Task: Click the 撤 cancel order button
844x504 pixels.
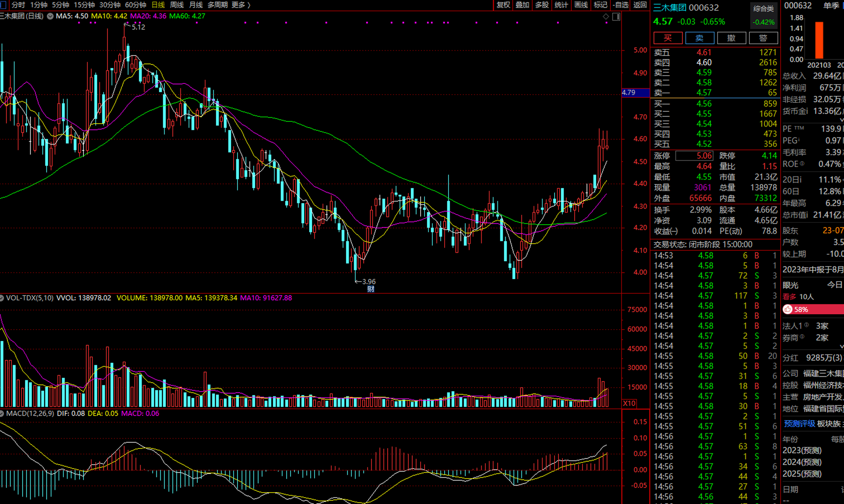Action: tap(731, 38)
